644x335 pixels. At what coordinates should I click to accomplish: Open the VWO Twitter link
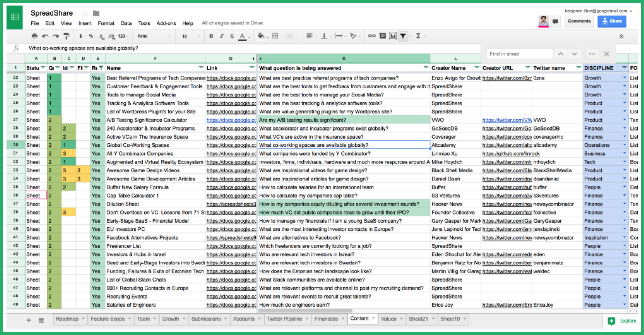pos(507,120)
